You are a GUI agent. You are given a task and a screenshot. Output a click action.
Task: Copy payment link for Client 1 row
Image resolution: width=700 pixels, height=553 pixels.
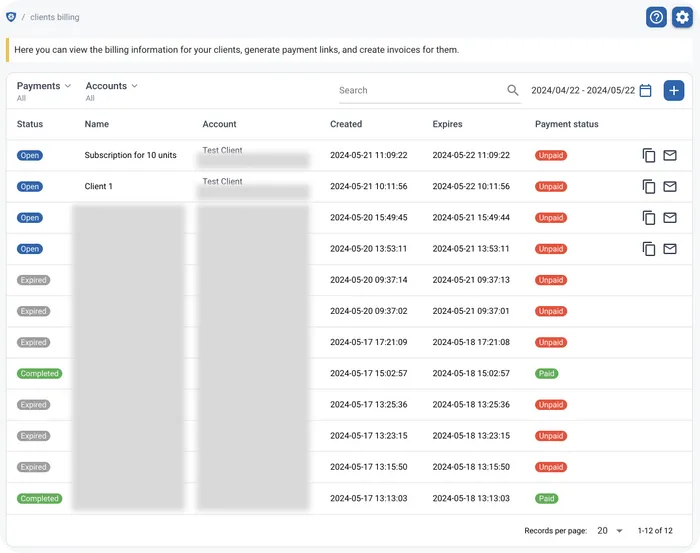[x=649, y=187]
